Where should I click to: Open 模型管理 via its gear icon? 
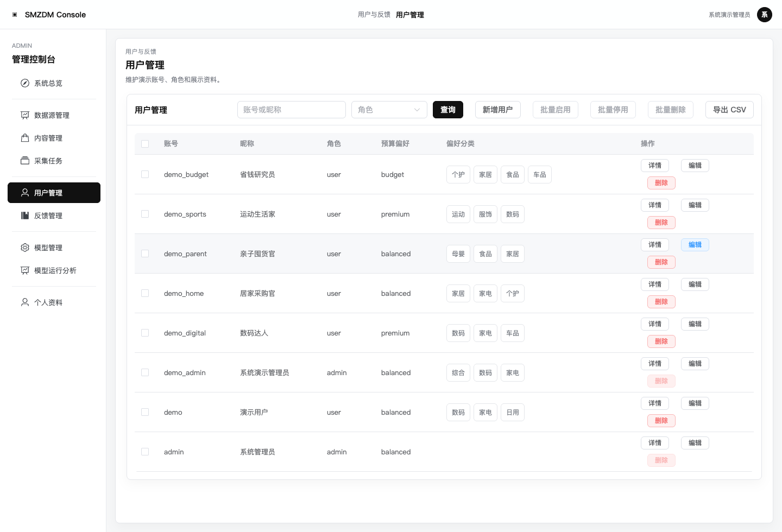click(x=25, y=248)
